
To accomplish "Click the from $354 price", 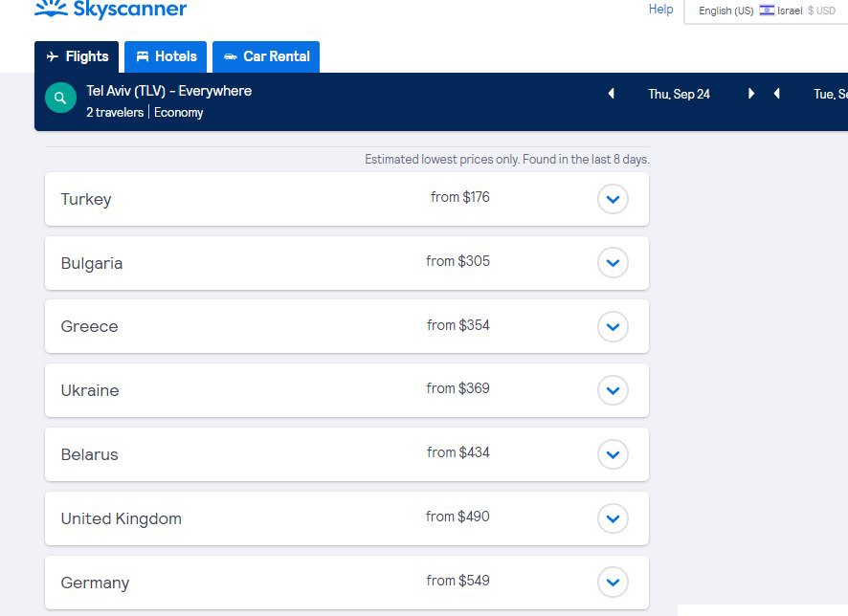I will pyautogui.click(x=458, y=325).
